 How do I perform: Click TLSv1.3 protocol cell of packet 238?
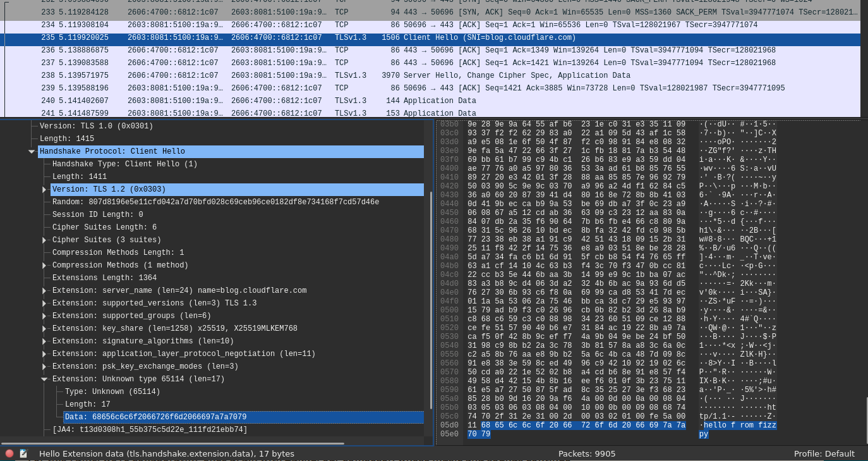click(351, 75)
